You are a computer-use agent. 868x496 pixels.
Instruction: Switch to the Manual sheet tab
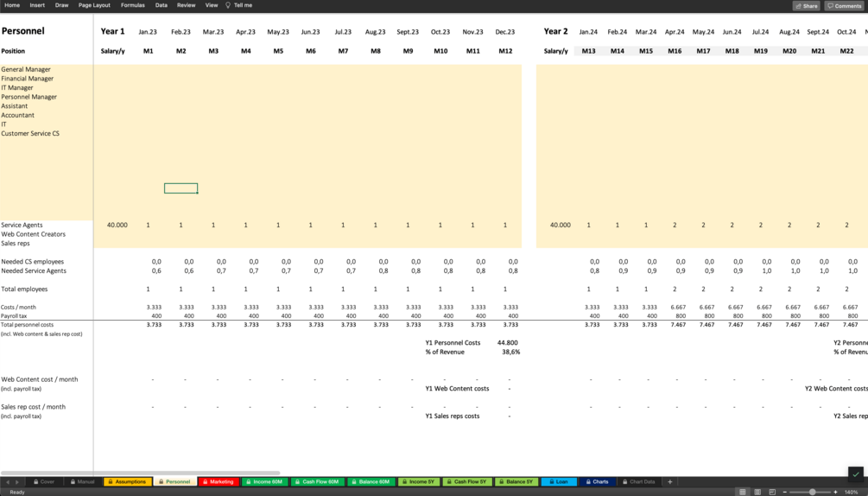pos(83,481)
